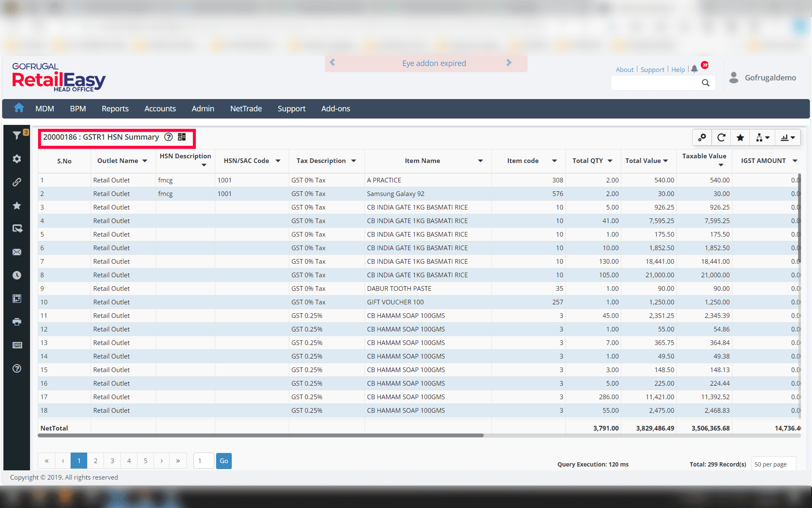Image resolution: width=812 pixels, height=508 pixels.
Task: Click the clock schedule icon in sidebar
Action: 17,275
